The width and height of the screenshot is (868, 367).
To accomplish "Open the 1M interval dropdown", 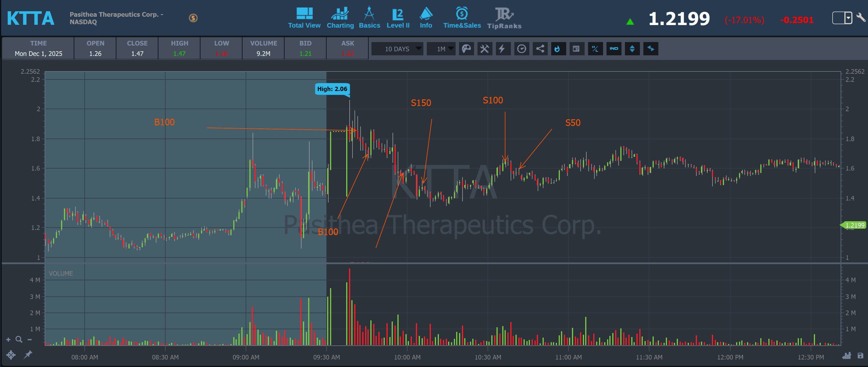I will [441, 49].
